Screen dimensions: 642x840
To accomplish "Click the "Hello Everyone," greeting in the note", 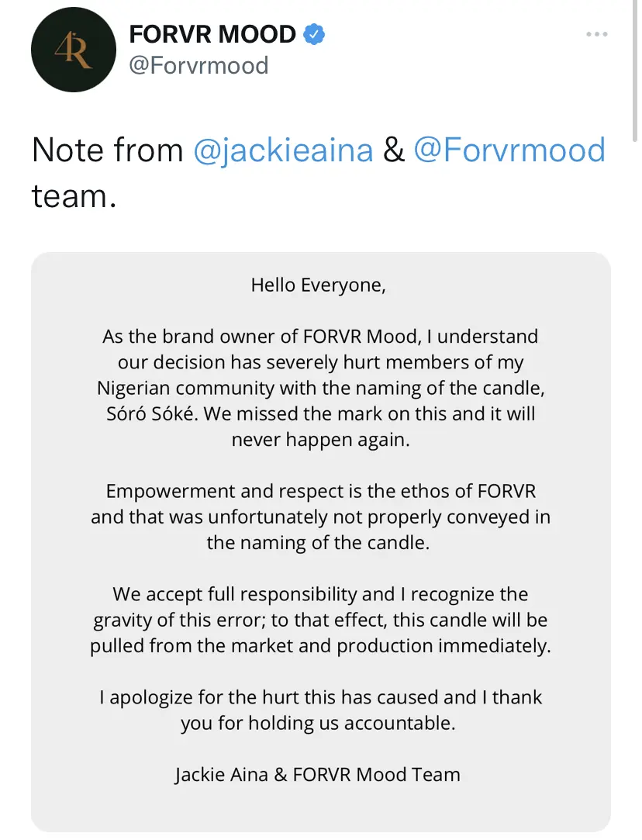I will click(318, 285).
